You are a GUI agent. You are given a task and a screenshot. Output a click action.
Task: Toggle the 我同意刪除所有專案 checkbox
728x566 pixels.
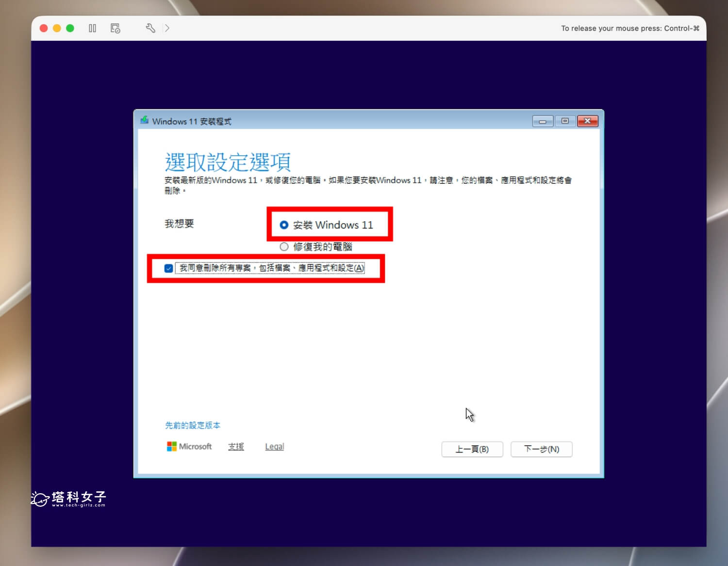pos(169,268)
